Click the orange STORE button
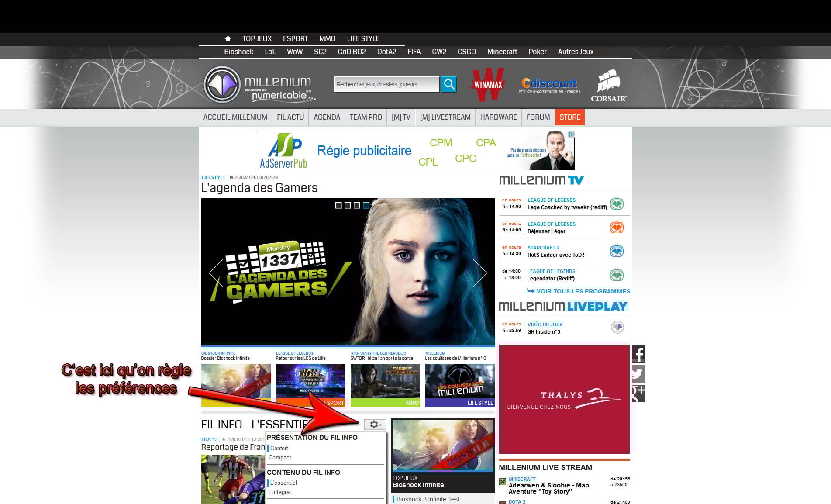 tap(569, 117)
